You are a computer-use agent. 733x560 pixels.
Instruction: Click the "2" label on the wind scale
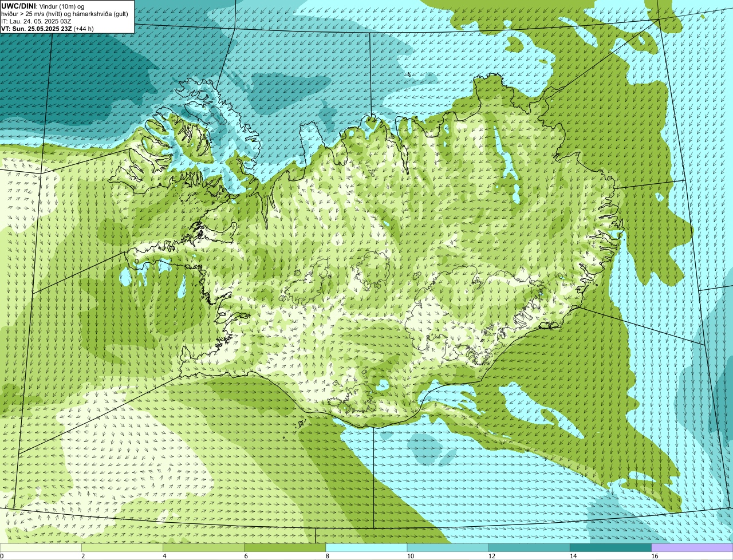click(x=83, y=556)
